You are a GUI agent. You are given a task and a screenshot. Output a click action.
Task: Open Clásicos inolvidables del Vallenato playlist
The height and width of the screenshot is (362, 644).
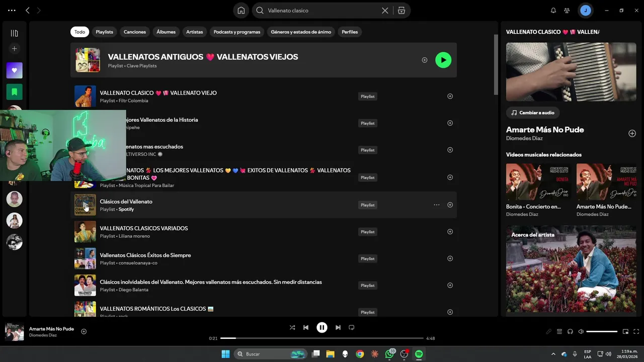211,282
